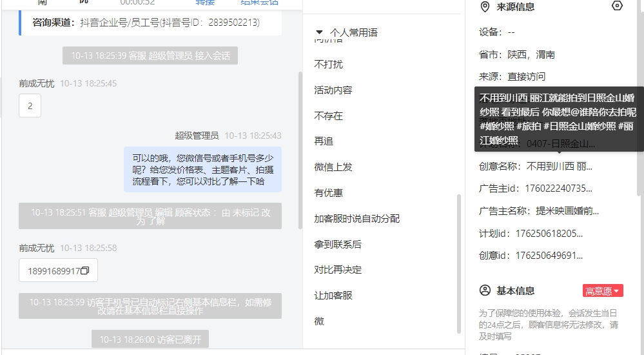Select the quick phrase 再追

point(323,141)
